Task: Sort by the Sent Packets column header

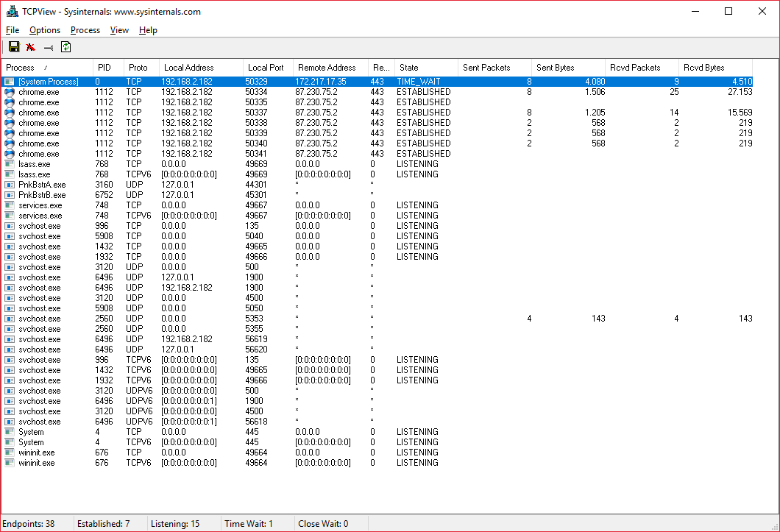Action: click(x=495, y=68)
